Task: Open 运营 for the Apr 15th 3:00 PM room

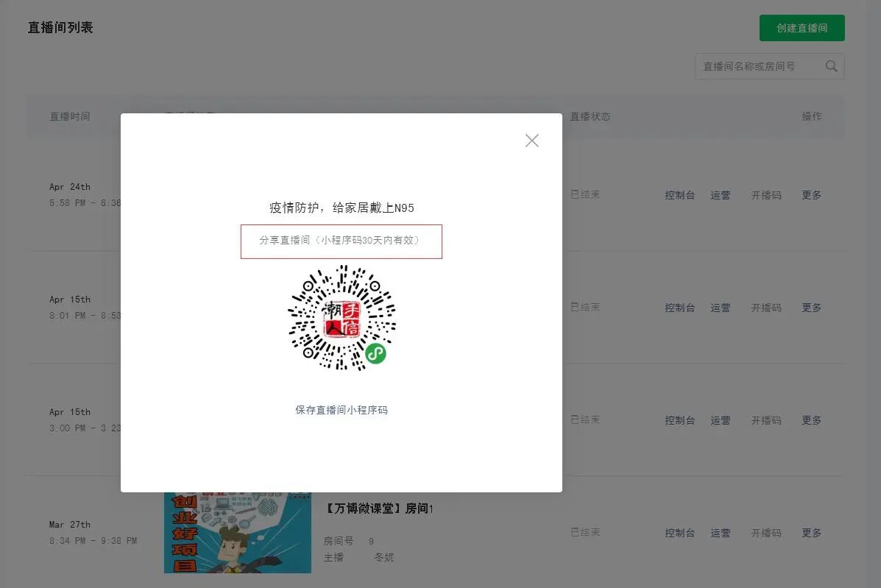Action: [721, 420]
